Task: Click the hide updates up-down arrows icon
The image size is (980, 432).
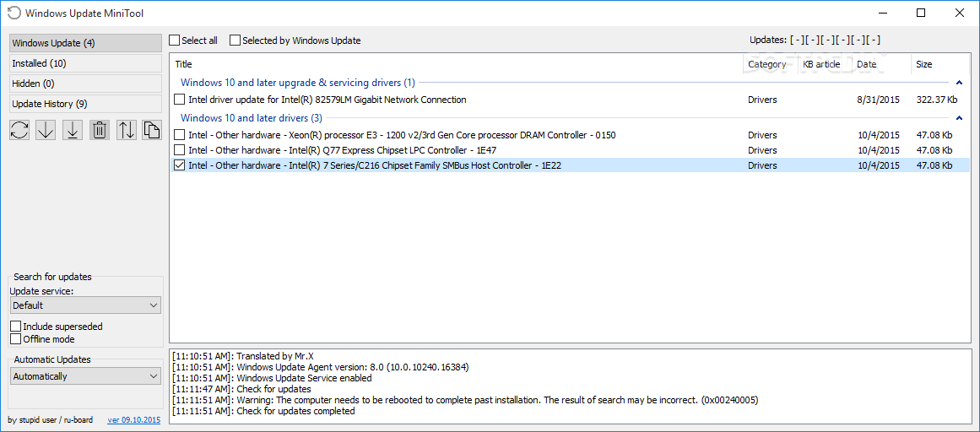Action: click(127, 129)
